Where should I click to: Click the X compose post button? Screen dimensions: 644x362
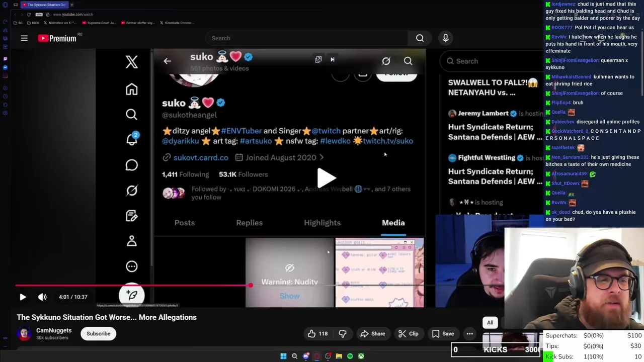click(x=132, y=295)
